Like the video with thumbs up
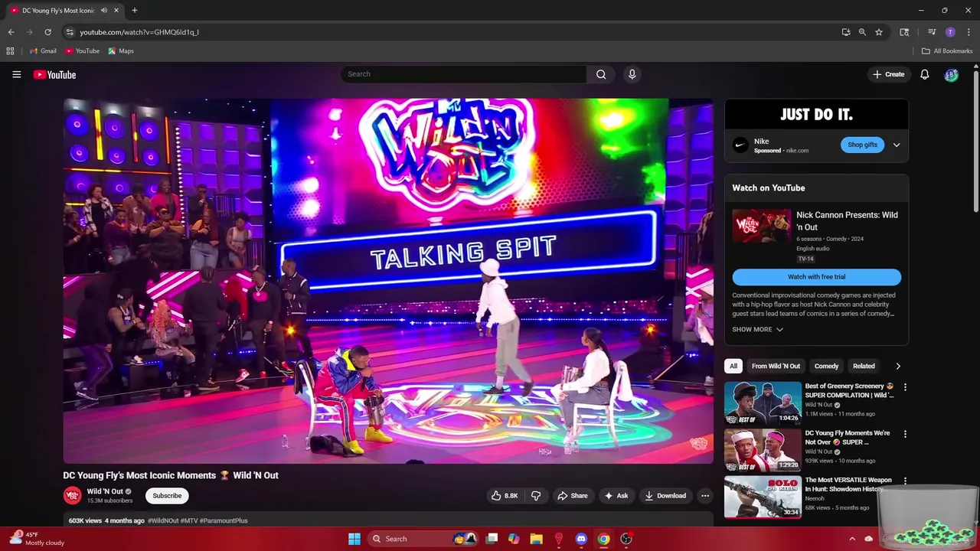 (505, 495)
